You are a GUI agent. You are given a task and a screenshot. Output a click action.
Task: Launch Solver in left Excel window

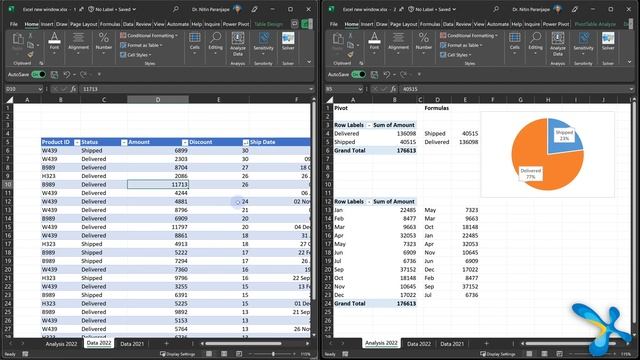[288, 42]
